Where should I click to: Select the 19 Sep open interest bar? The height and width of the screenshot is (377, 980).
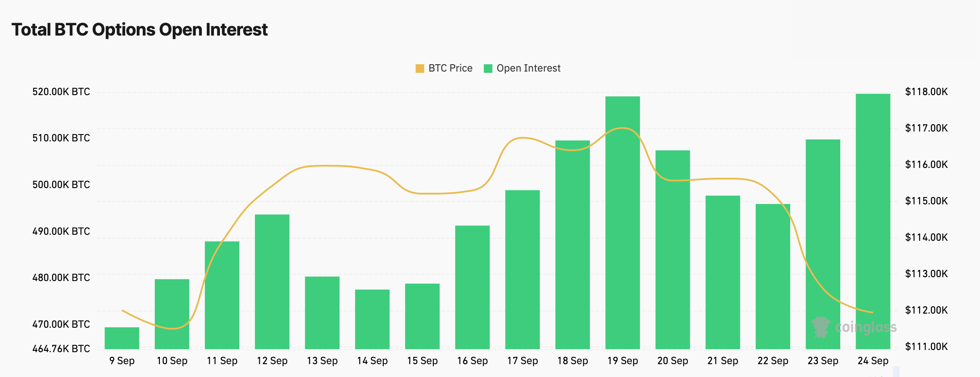(x=622, y=222)
